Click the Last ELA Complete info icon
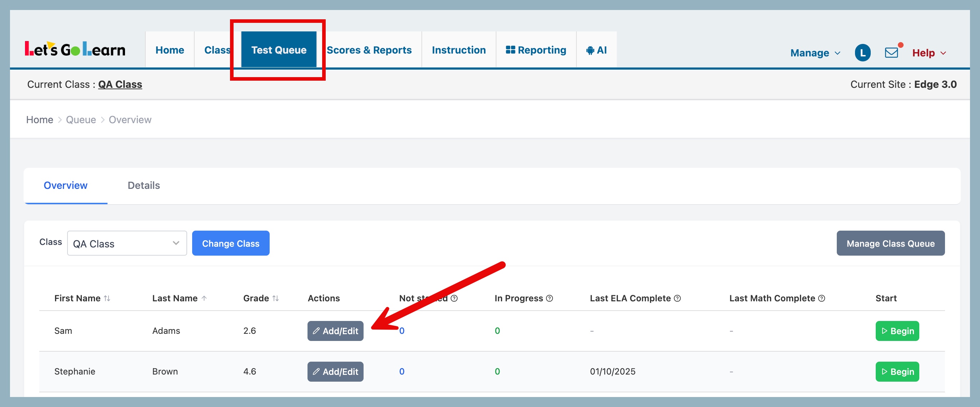 677,298
